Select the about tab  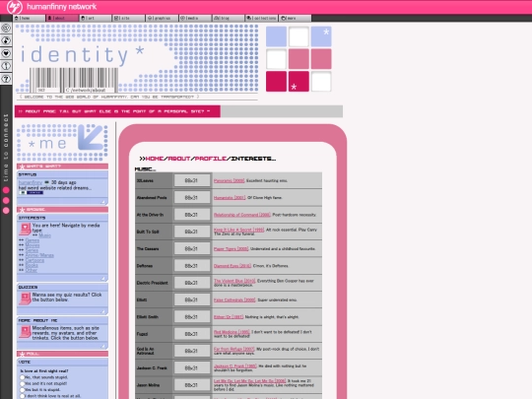point(62,18)
